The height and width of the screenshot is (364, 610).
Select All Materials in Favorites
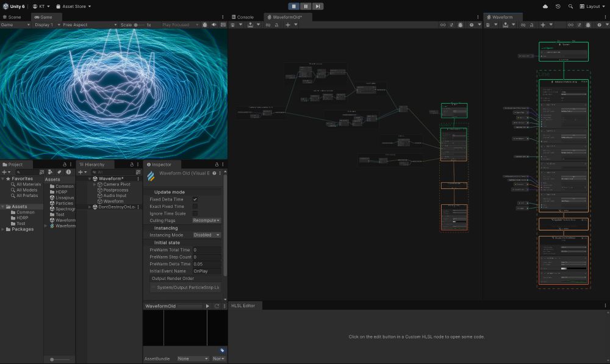coord(29,184)
